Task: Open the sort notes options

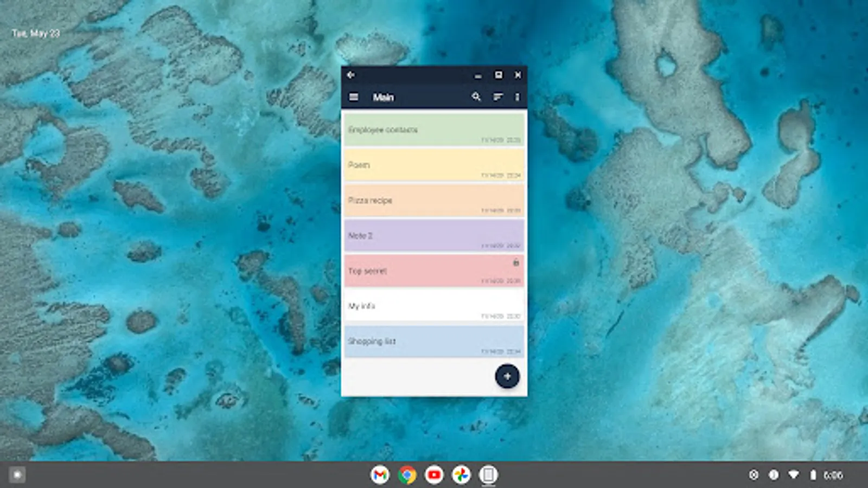Action: [x=498, y=97]
